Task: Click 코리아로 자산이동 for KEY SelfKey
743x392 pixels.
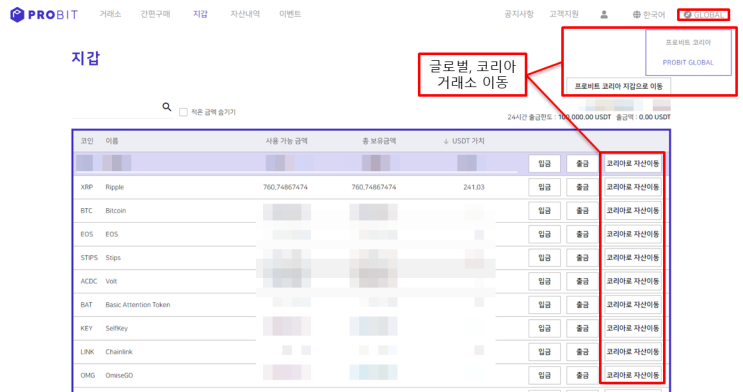Action: click(x=633, y=328)
